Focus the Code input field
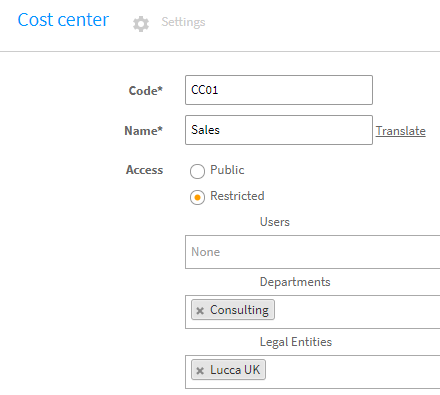 pyautogui.click(x=279, y=90)
